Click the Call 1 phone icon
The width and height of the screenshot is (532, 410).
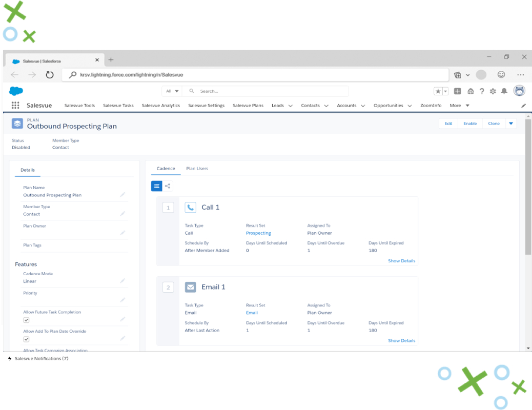tap(190, 208)
